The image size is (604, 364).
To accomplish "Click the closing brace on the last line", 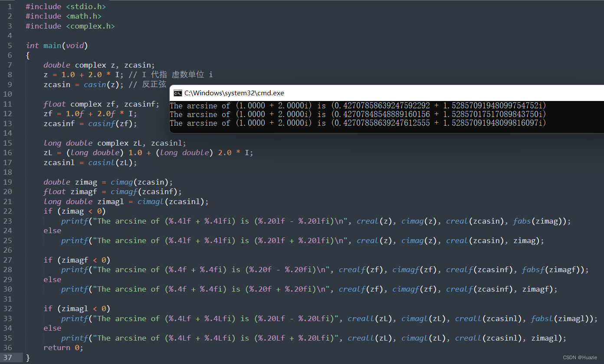I will [x=28, y=357].
